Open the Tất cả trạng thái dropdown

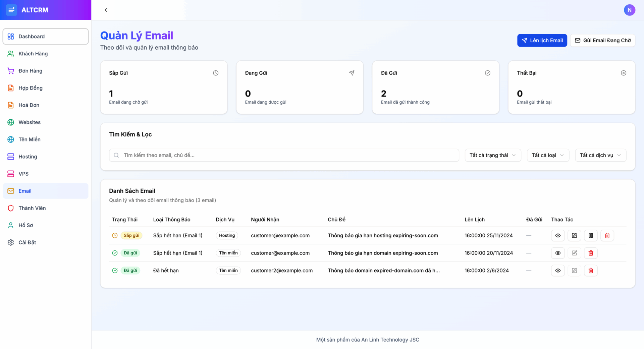pos(493,155)
